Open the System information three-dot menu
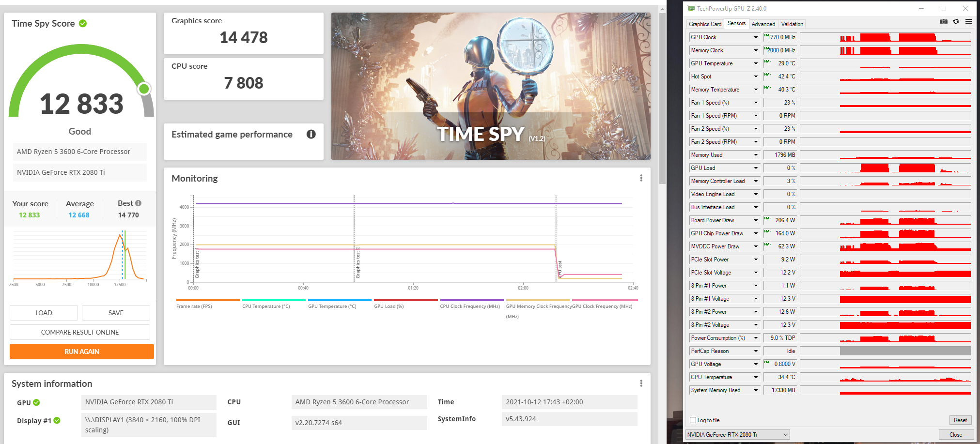Image resolution: width=980 pixels, height=444 pixels. coord(641,383)
